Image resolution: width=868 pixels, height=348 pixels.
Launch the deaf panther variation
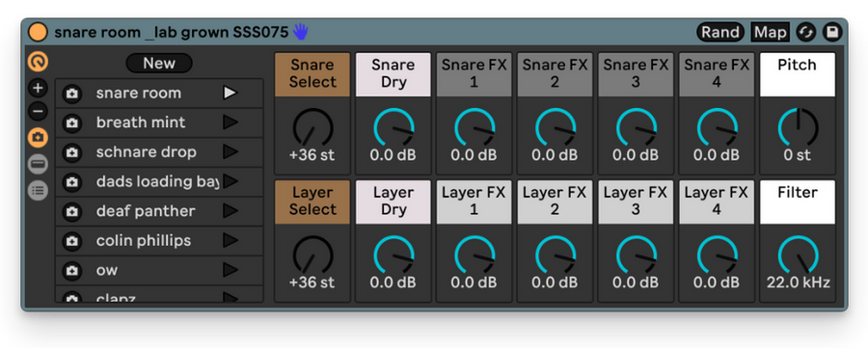click(231, 211)
